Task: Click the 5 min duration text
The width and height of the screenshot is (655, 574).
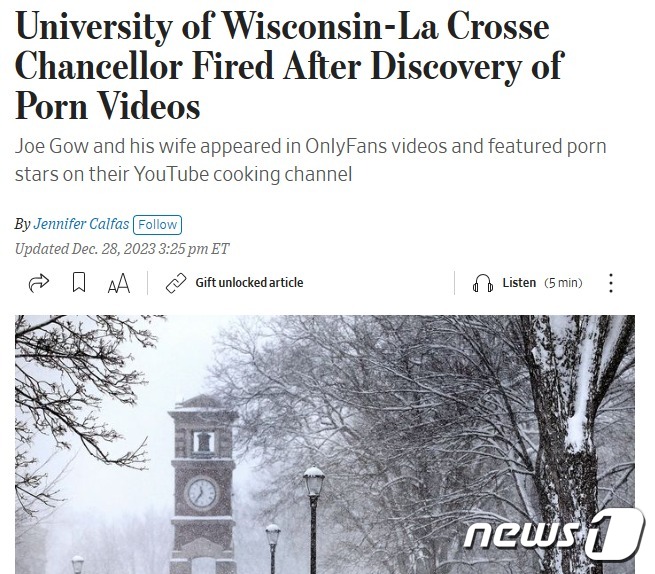Action: [563, 283]
